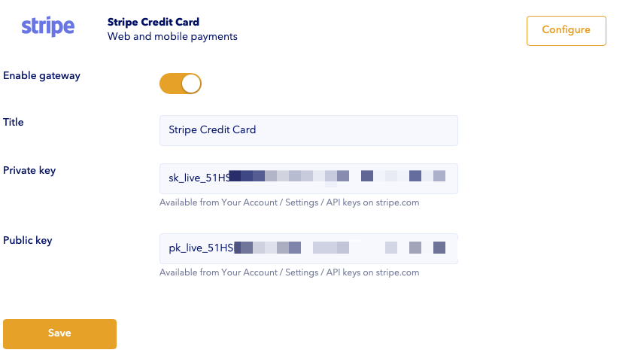
Task: Click the white knob of gateway switch
Action: pos(191,84)
